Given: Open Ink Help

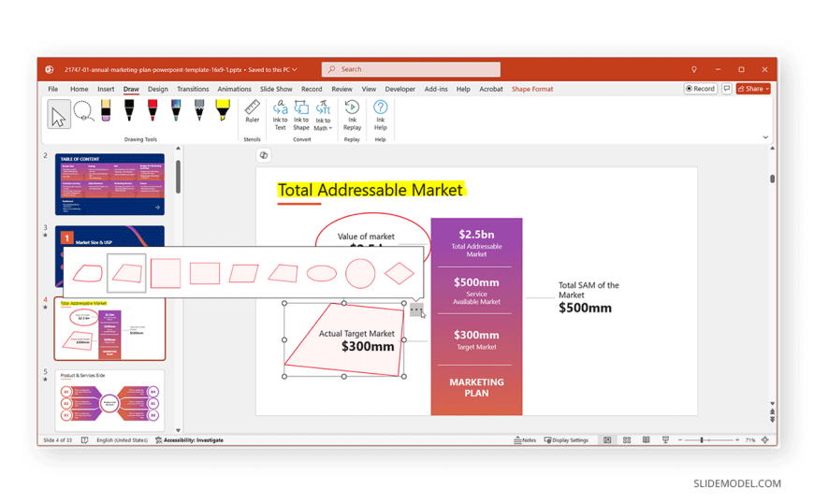Looking at the screenshot, I should click(x=381, y=115).
